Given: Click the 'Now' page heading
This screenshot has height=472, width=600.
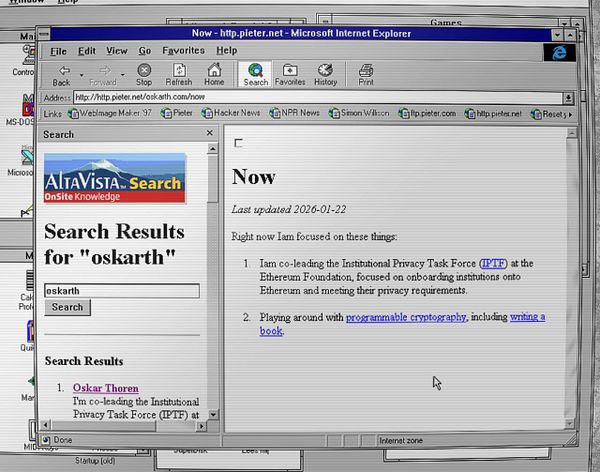Looking at the screenshot, I should click(254, 177).
